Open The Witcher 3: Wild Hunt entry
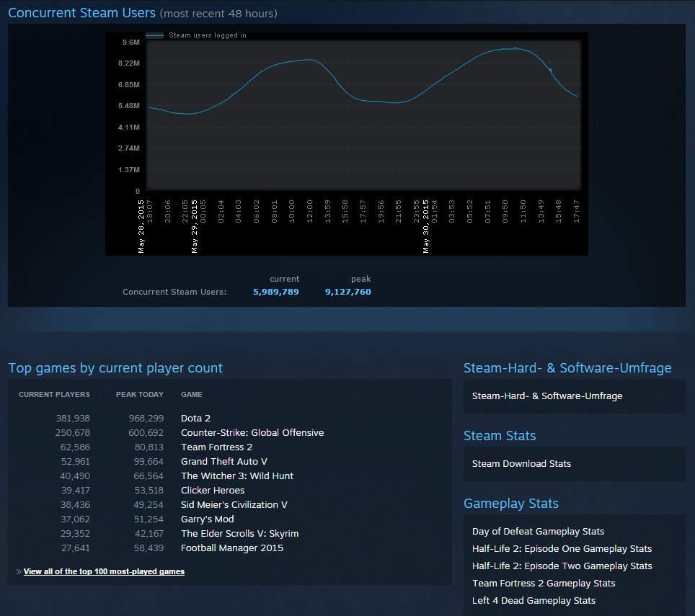 click(x=237, y=476)
